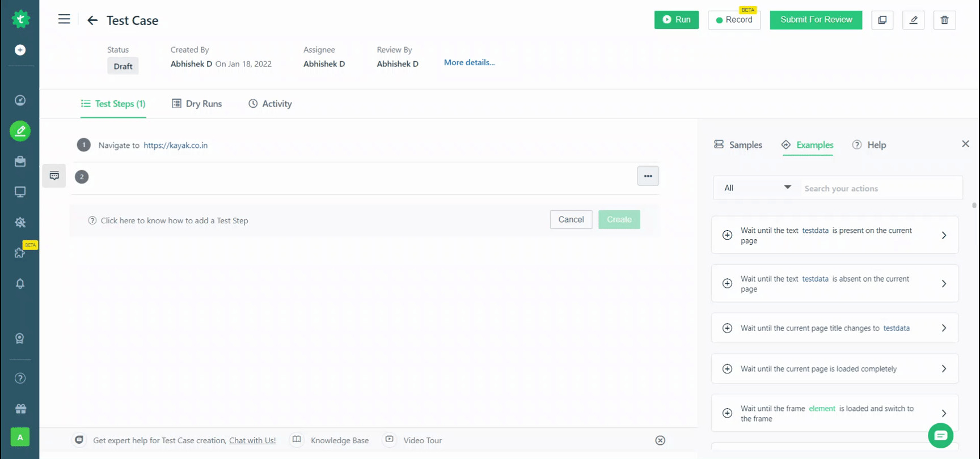This screenshot has width=980, height=459.
Task: Click the Cancel button
Action: (571, 219)
